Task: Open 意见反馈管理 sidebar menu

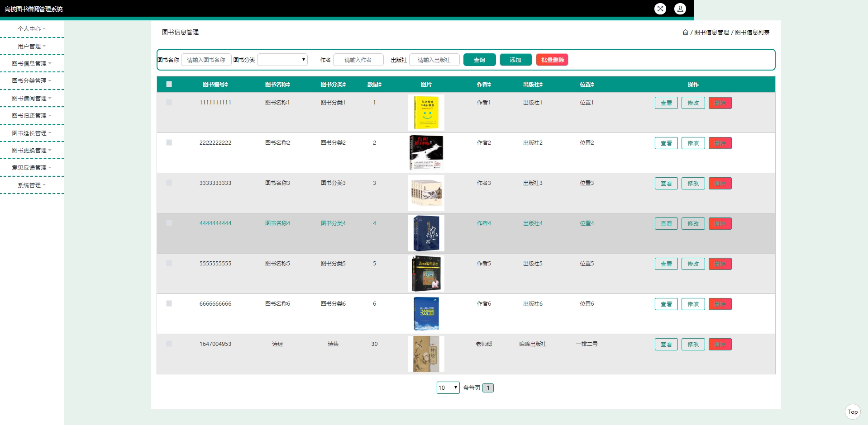Action: [x=32, y=168]
